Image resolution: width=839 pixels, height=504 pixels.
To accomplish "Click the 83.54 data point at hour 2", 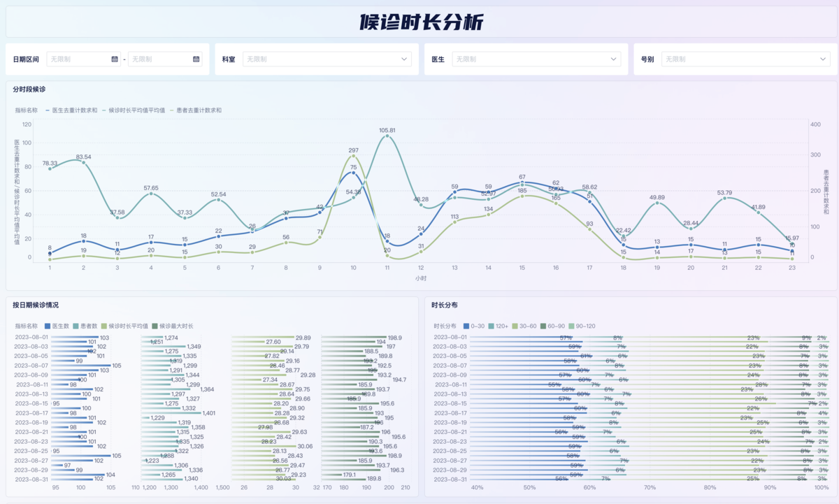I will [x=83, y=163].
